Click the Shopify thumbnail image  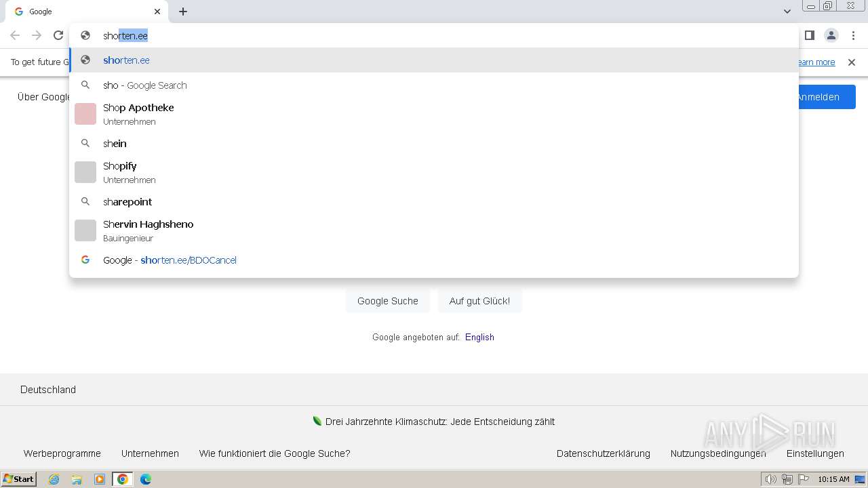85,172
